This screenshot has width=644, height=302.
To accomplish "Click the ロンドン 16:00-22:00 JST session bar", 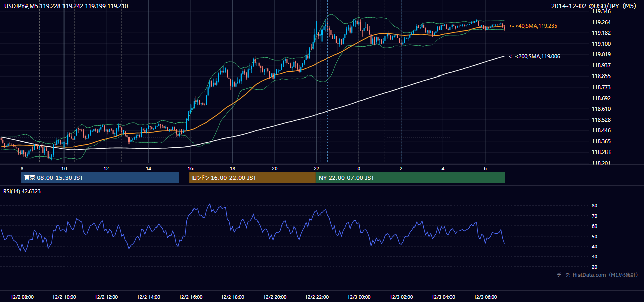I will click(252, 178).
